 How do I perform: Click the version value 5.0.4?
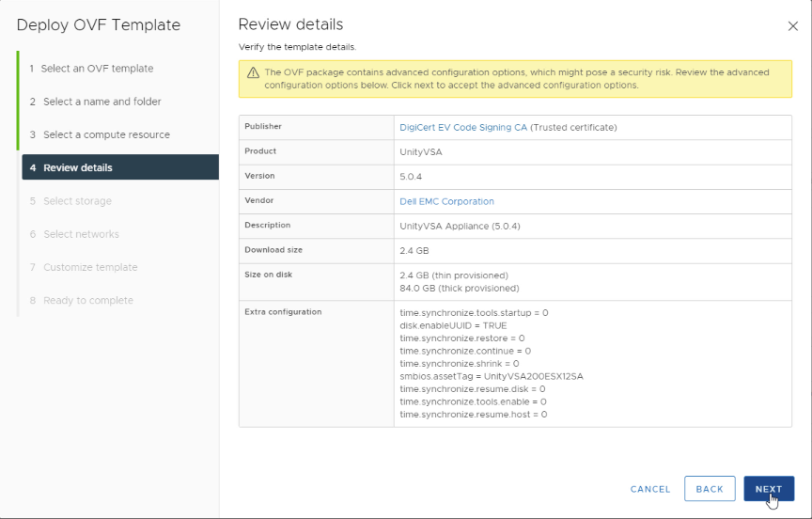(x=411, y=177)
